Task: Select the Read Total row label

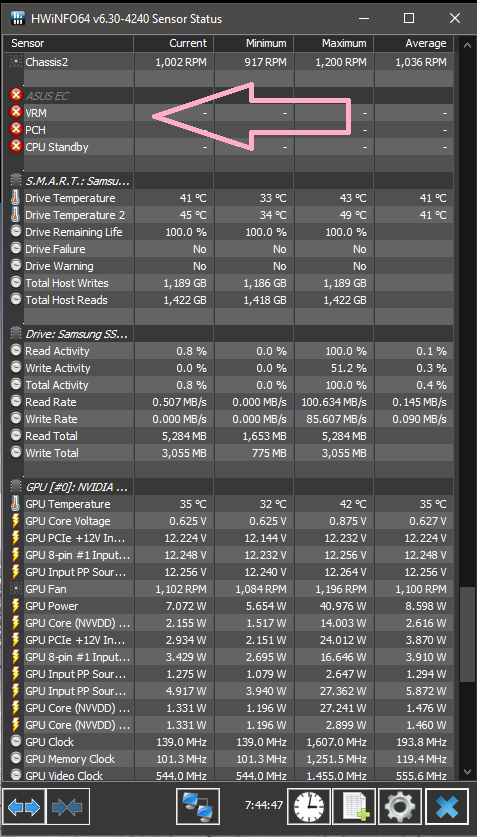Action: click(51, 436)
